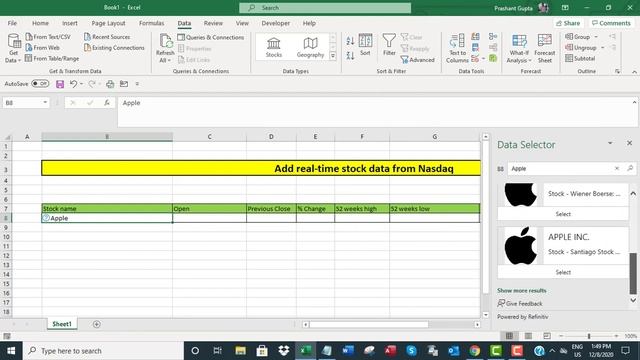Group the selected rows
The width and height of the screenshot is (640, 360).
[578, 37]
